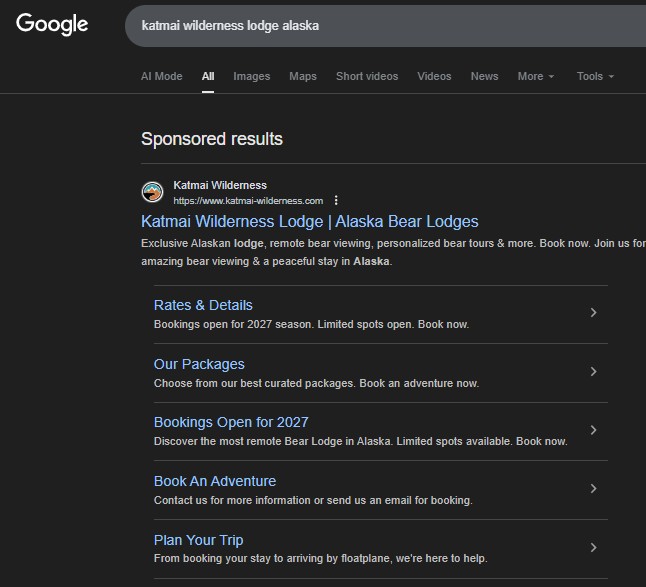Click the text 'Discover the most remote Bear Lodge in Alaska'
The height and width of the screenshot is (587, 646).
[x=272, y=442]
